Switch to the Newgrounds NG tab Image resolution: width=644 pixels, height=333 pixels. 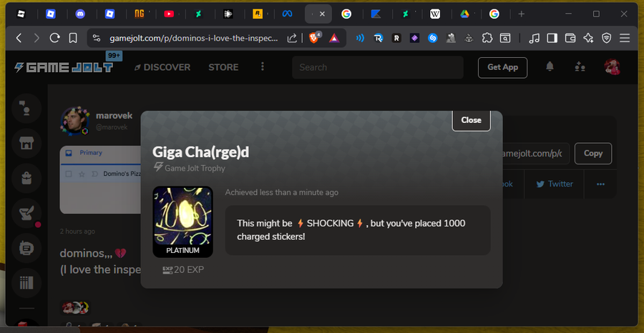pos(140,14)
